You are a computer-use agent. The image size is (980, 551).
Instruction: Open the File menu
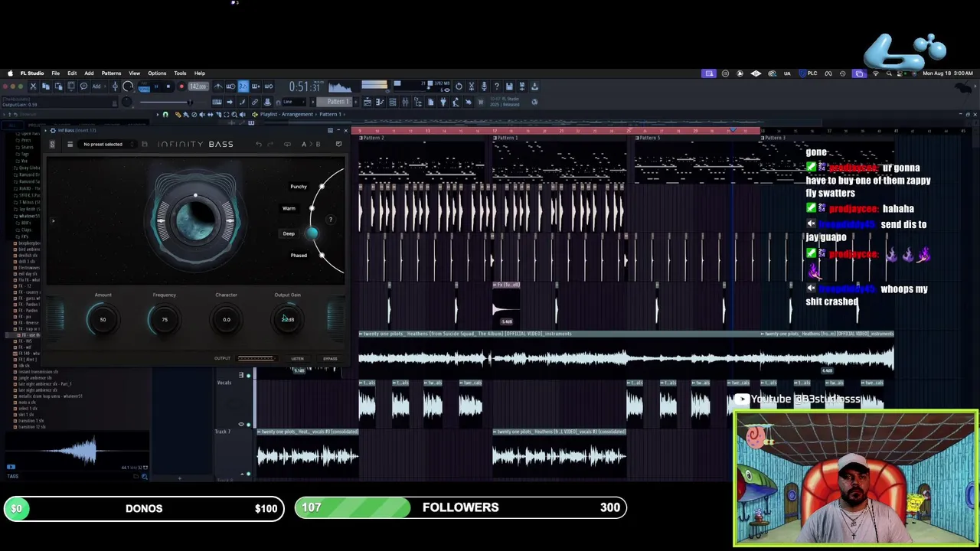pyautogui.click(x=55, y=73)
